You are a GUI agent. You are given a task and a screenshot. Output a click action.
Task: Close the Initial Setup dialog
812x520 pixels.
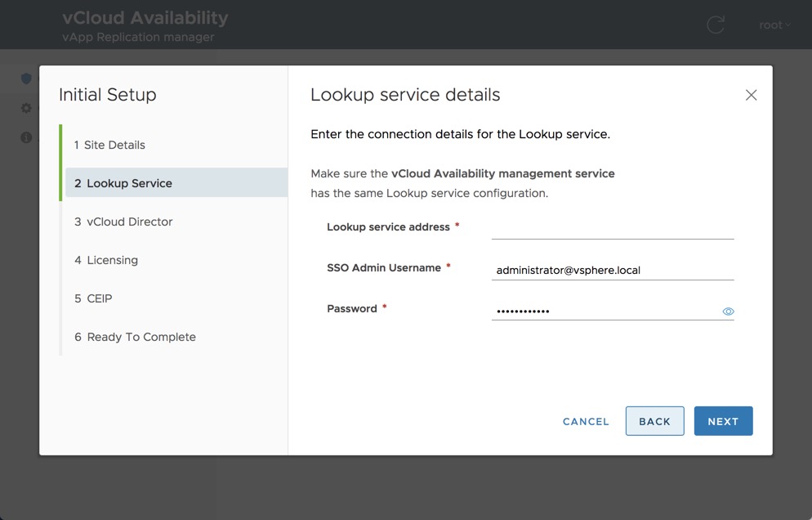click(751, 96)
